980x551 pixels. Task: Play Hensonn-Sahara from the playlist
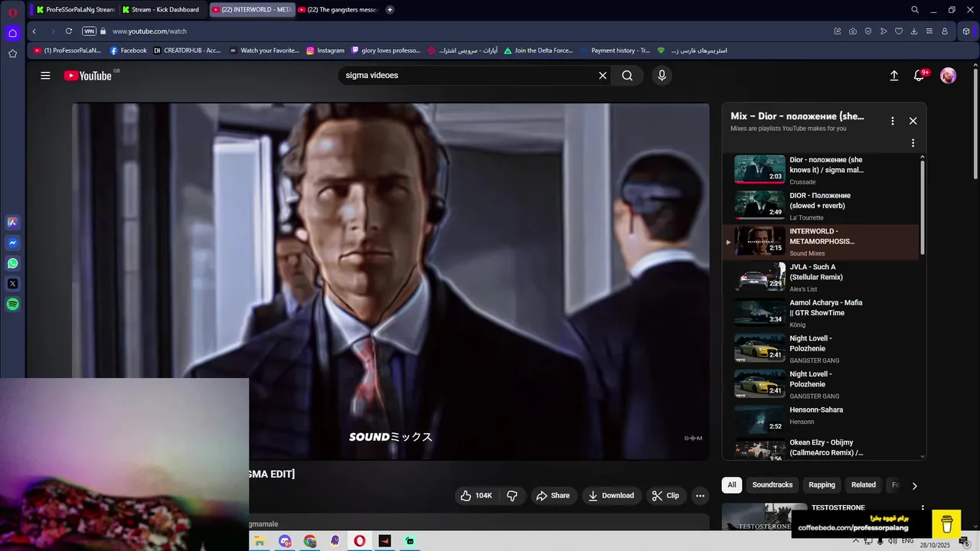click(821, 419)
